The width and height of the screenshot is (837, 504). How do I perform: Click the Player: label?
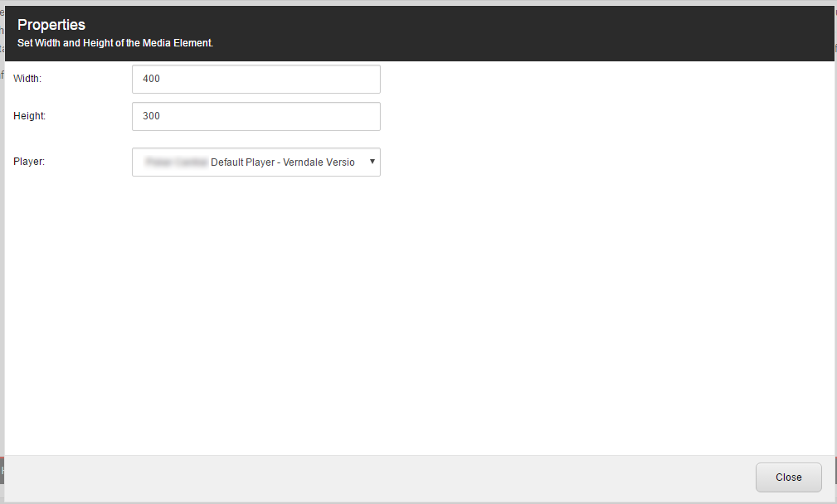29,162
